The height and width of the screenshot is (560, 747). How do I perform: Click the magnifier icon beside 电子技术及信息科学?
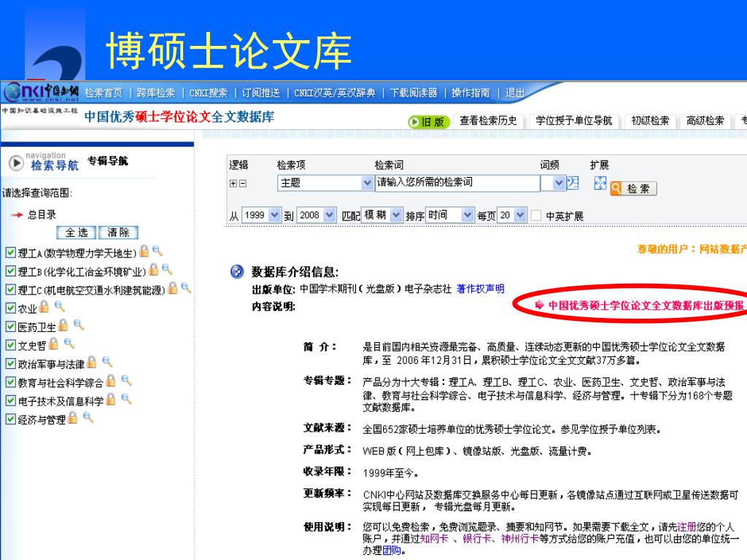tap(126, 399)
